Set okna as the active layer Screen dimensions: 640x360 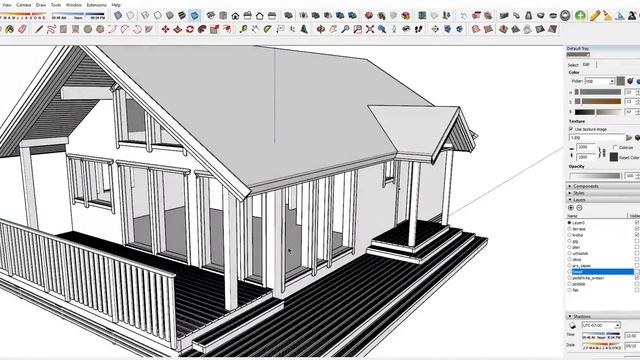(x=569, y=260)
